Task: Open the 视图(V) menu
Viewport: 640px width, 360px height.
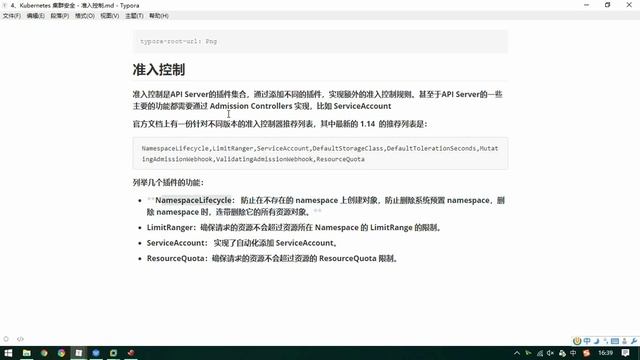Action: tap(109, 16)
